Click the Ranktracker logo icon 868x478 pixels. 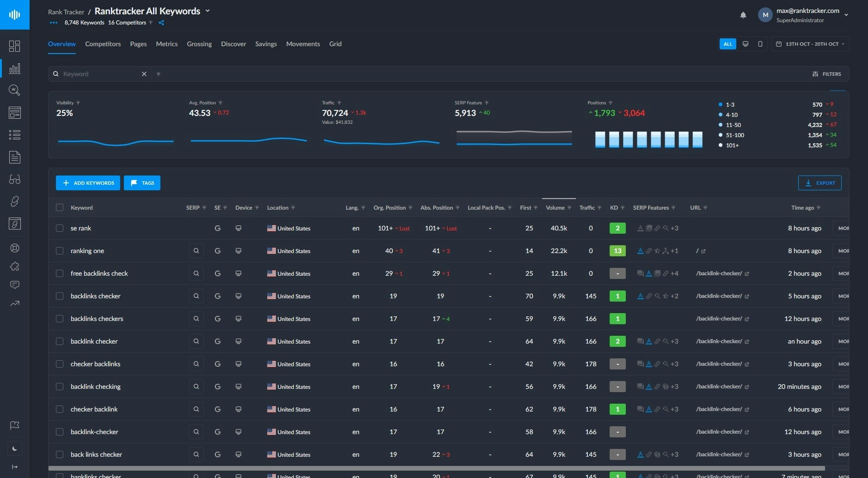pyautogui.click(x=15, y=15)
